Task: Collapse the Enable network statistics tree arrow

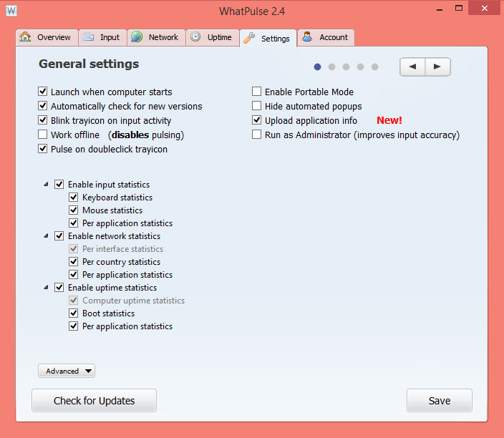Action: (x=46, y=236)
